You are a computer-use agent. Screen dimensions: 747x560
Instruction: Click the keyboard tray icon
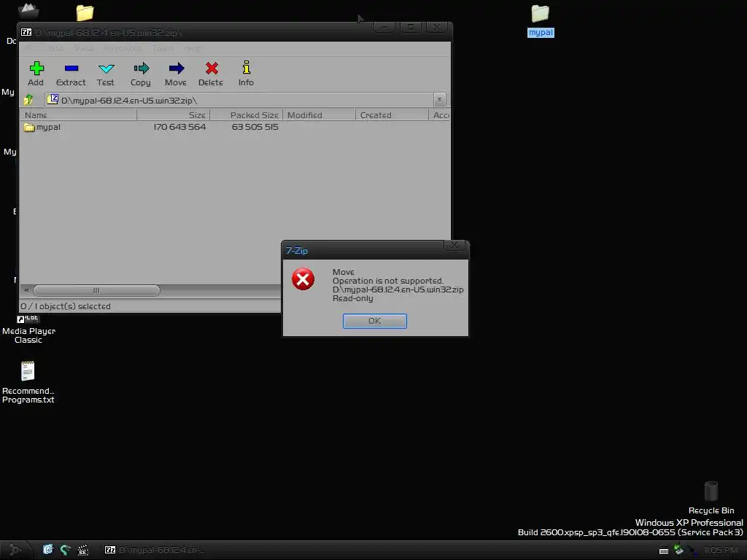(x=664, y=551)
